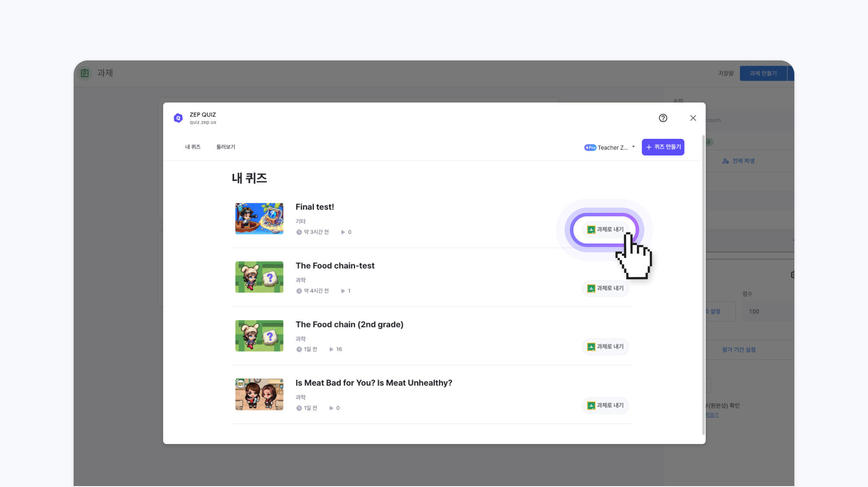Assign The Food chain-test as assignment
868x487 pixels.
point(605,288)
